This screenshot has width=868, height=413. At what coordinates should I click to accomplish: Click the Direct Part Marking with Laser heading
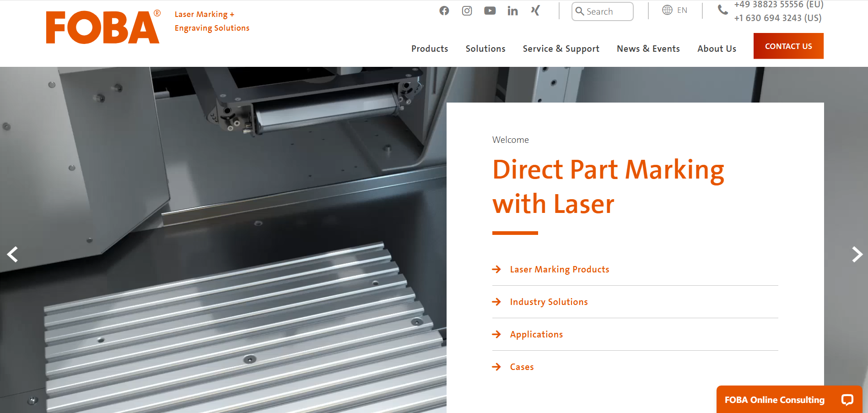pyautogui.click(x=608, y=186)
